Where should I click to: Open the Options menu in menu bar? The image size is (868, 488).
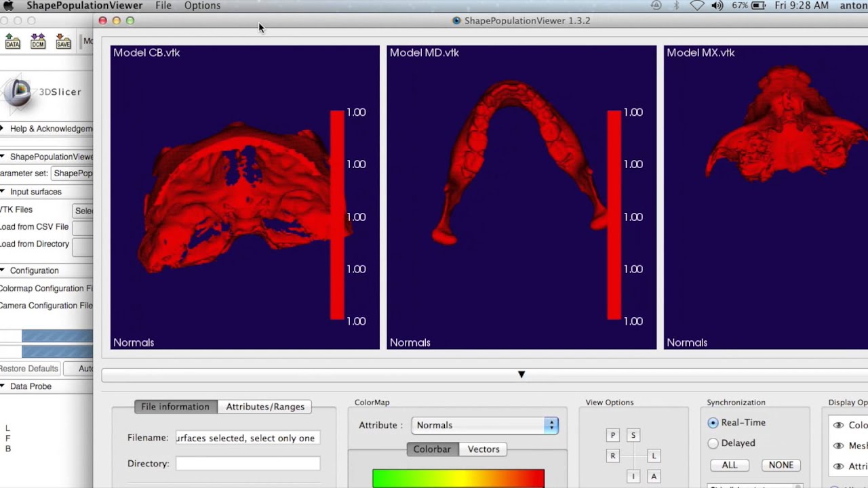(x=202, y=5)
